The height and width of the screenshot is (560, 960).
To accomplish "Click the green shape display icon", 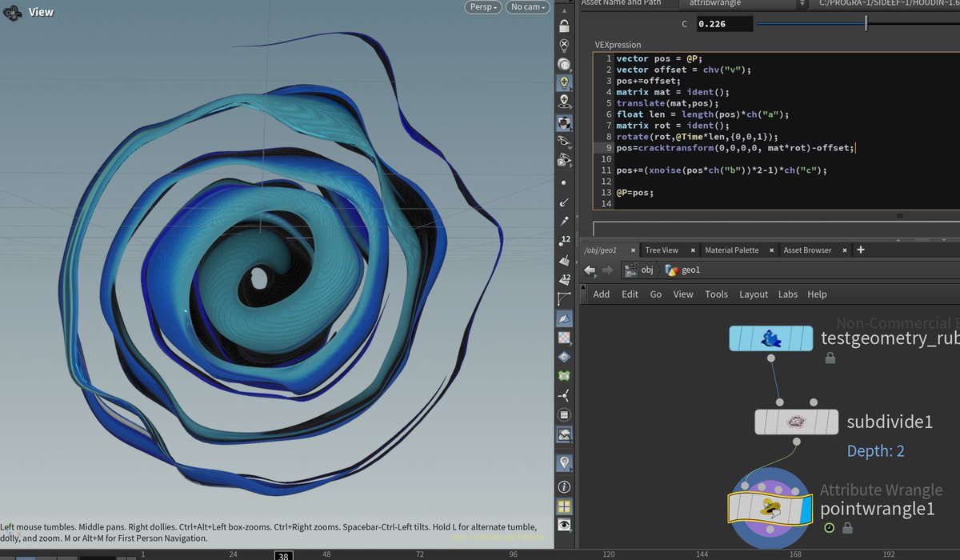I will coord(565,376).
